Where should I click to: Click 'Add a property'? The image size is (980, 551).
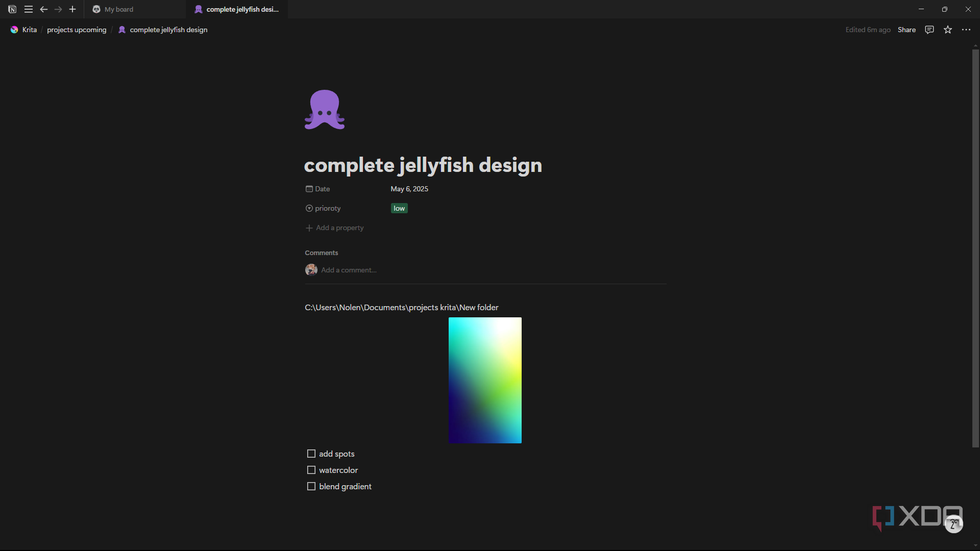coord(334,228)
